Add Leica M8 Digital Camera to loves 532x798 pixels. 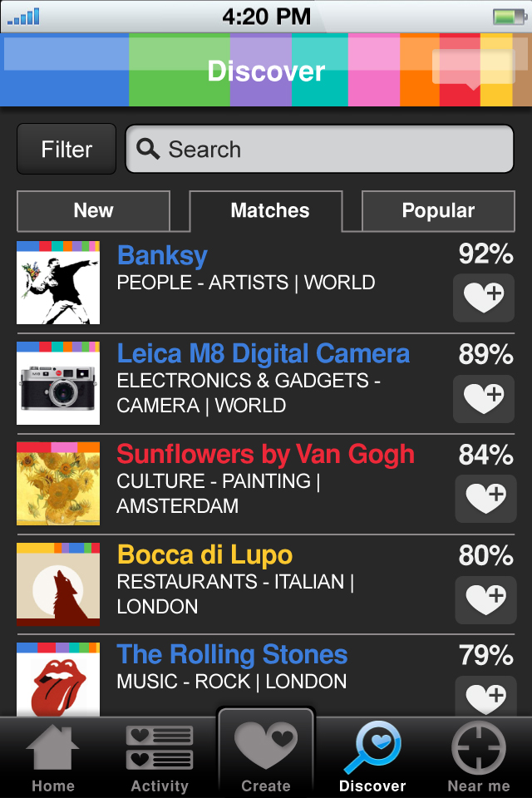[484, 398]
